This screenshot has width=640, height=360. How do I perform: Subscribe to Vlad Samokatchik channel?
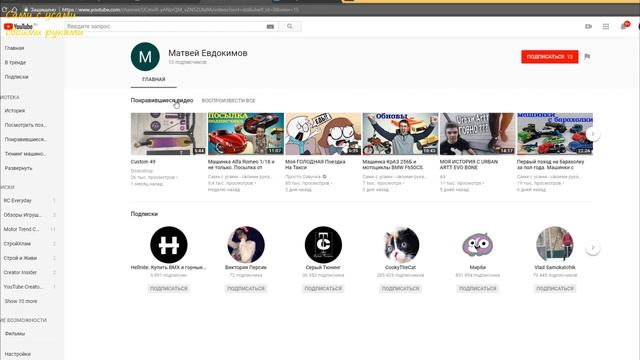pos(555,289)
